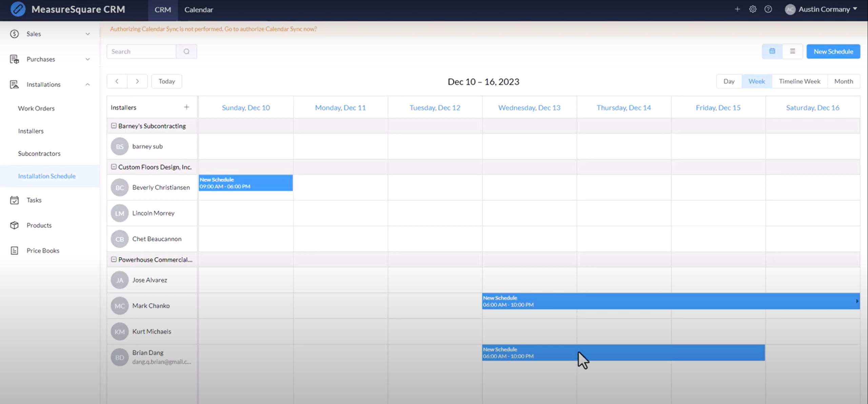This screenshot has height=404, width=868.
Task: Open the Calendar top tab
Action: point(199,10)
